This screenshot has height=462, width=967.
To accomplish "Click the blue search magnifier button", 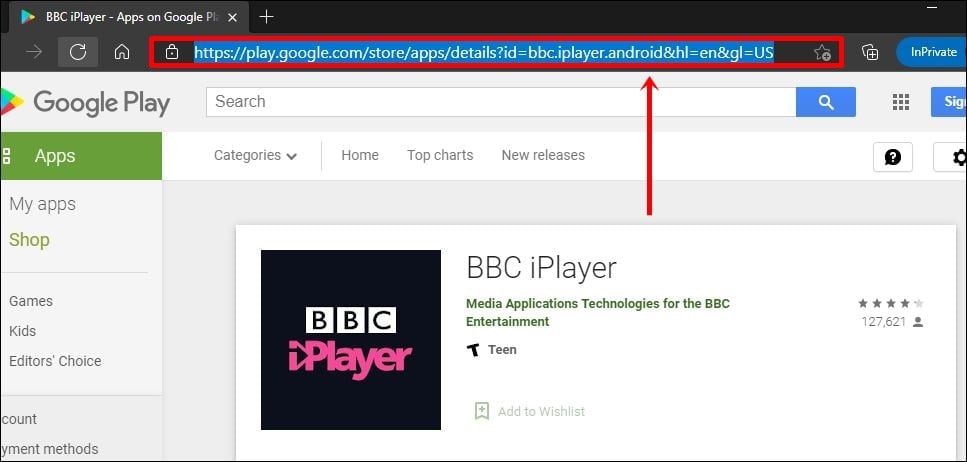I will [x=826, y=102].
